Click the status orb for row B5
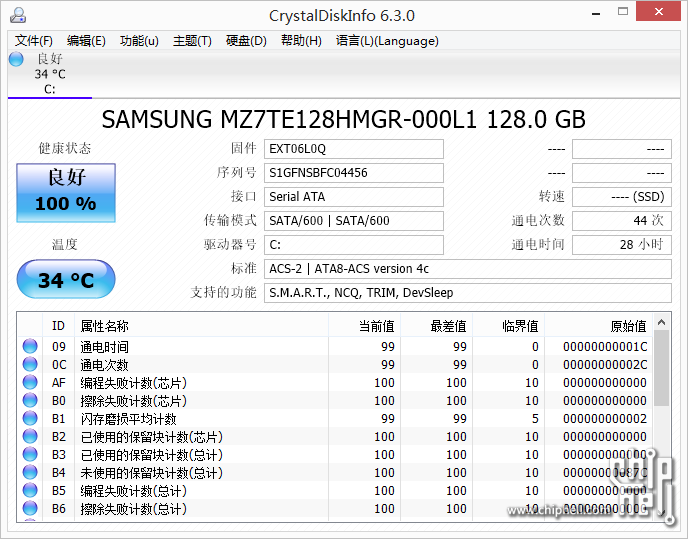 point(30,490)
